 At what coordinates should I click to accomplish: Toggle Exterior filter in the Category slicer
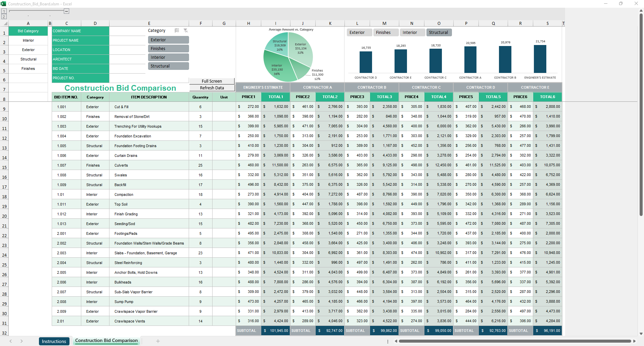pos(168,40)
